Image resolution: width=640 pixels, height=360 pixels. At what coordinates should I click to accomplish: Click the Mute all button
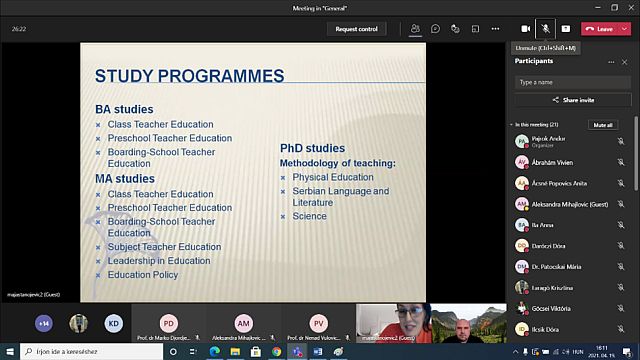coord(603,125)
